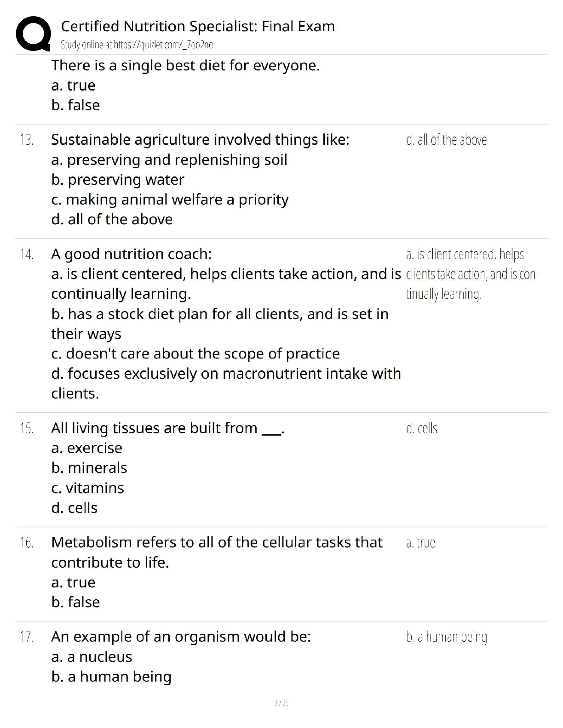Image resolution: width=563 pixels, height=728 pixels.
Task: Select option 'd. cells' in question 15 choices
Action: [x=75, y=508]
